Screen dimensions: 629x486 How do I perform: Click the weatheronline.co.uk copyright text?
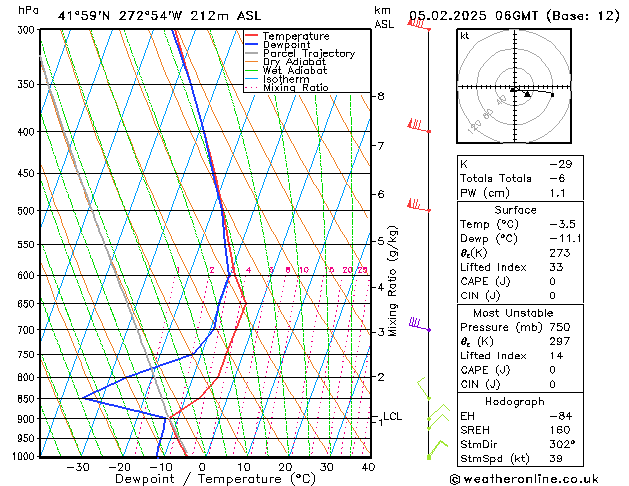point(524,479)
